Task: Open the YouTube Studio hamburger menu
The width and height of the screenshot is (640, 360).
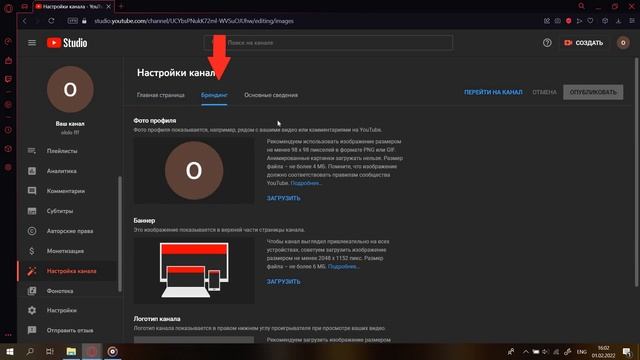Action: coord(32,43)
